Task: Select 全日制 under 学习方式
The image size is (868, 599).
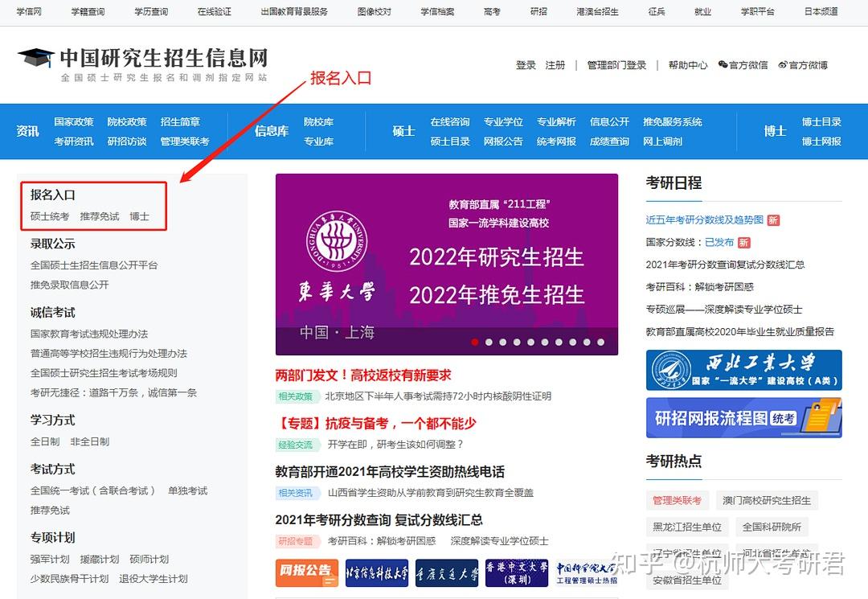Action: pos(45,441)
